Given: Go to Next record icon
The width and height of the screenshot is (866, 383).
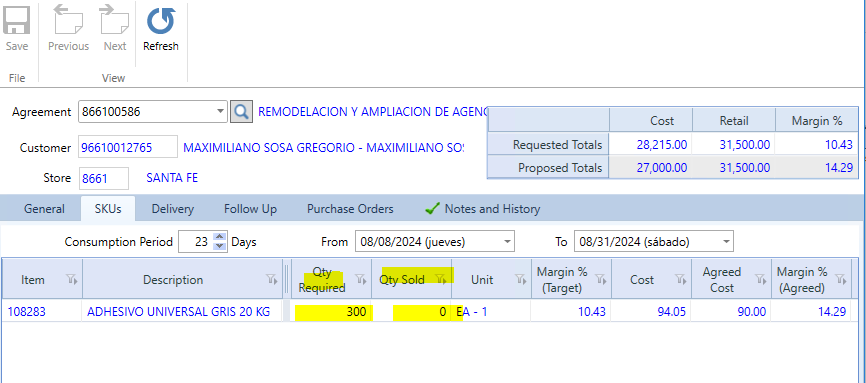Looking at the screenshot, I should tap(114, 19).
